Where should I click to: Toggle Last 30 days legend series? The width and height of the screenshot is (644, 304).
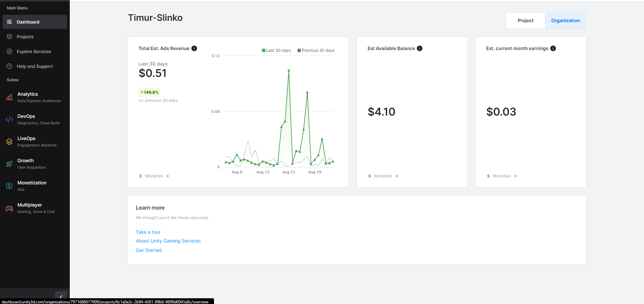(x=276, y=50)
